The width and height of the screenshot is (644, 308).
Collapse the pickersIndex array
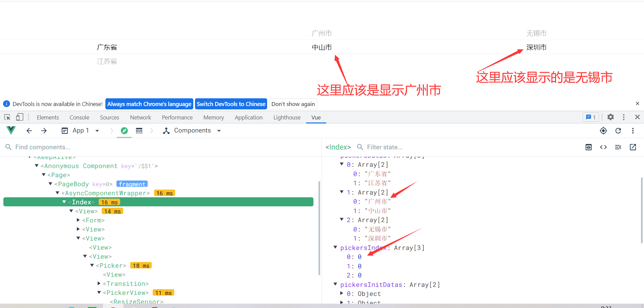click(x=335, y=248)
